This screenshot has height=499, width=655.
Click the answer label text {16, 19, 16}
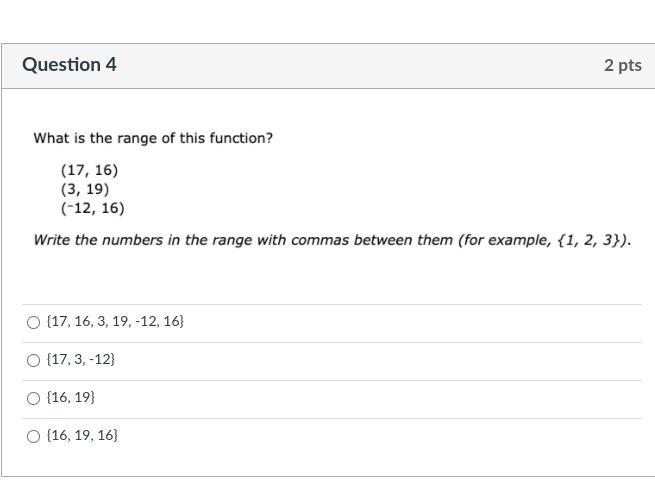tap(82, 435)
